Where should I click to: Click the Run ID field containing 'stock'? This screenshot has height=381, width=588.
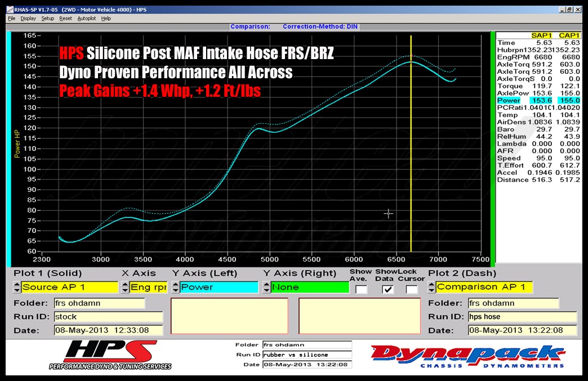pyautogui.click(x=108, y=317)
